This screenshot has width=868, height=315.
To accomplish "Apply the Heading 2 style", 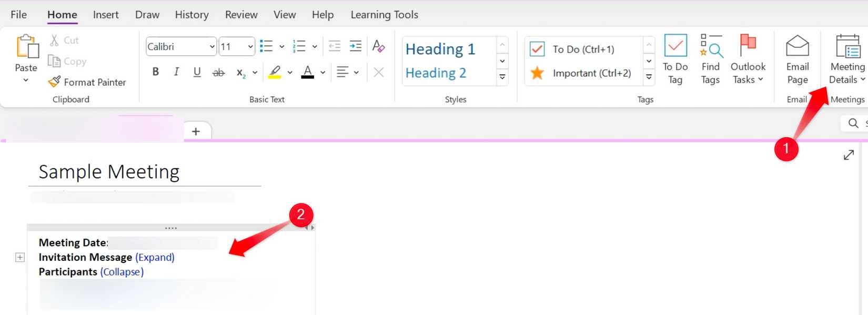I will point(436,73).
